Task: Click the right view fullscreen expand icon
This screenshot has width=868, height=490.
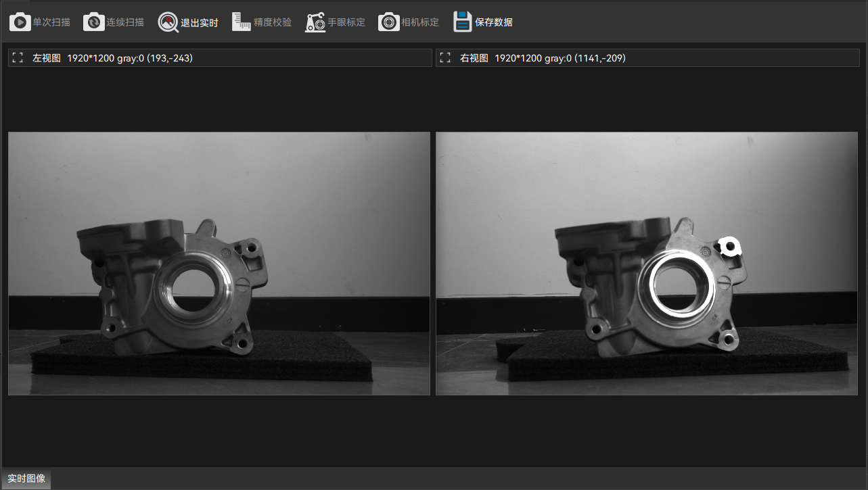Action: click(x=445, y=57)
